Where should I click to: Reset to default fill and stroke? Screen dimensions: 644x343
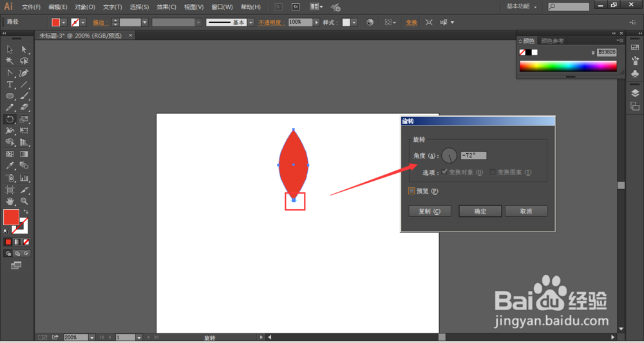(6, 232)
